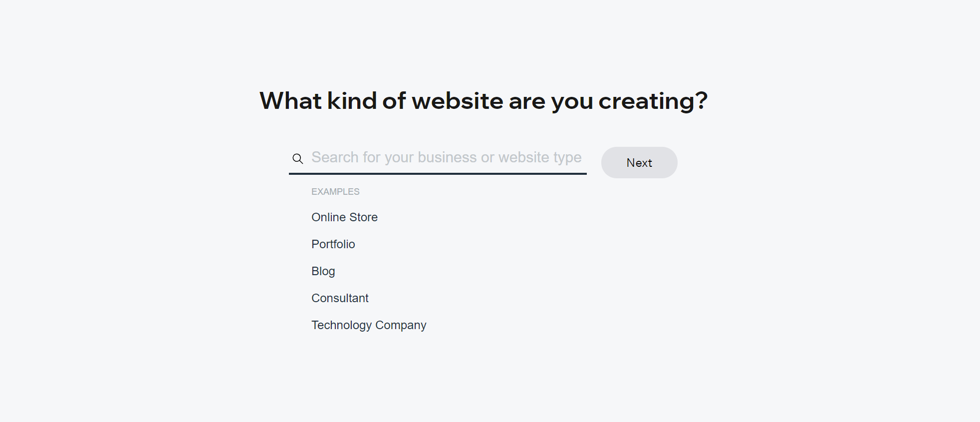Image resolution: width=980 pixels, height=422 pixels.
Task: Click the search placeholder text
Action: (x=446, y=158)
